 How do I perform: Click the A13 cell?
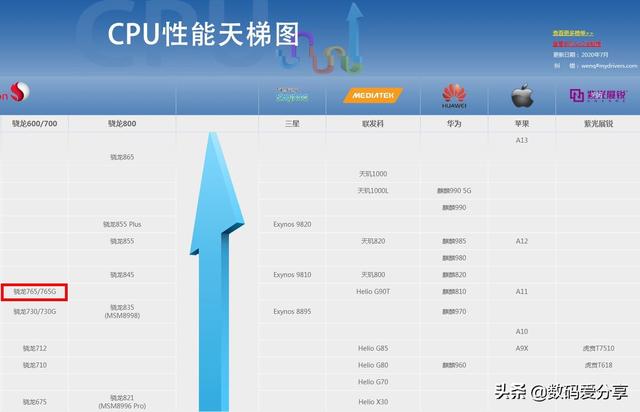pyautogui.click(x=522, y=140)
